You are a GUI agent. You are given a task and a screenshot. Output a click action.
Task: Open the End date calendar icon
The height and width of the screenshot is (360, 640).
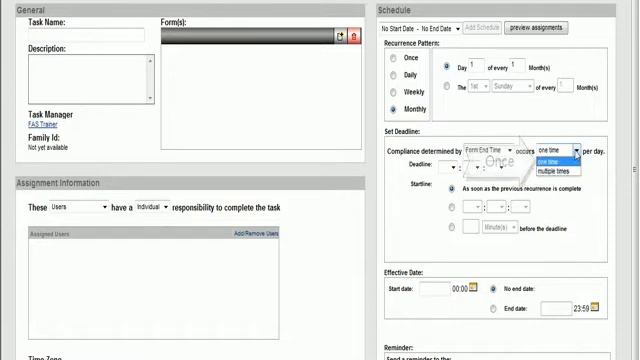pos(595,307)
